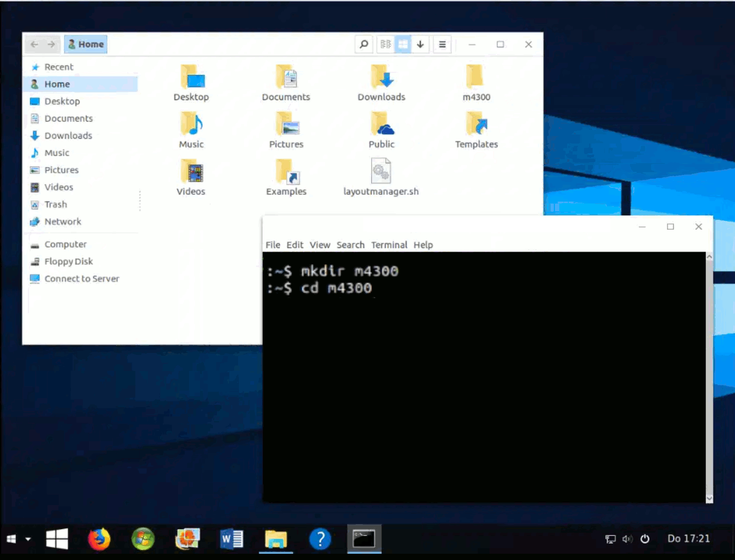Screen dimensions: 735x560
Task: Switch to list view layout
Action: click(386, 44)
